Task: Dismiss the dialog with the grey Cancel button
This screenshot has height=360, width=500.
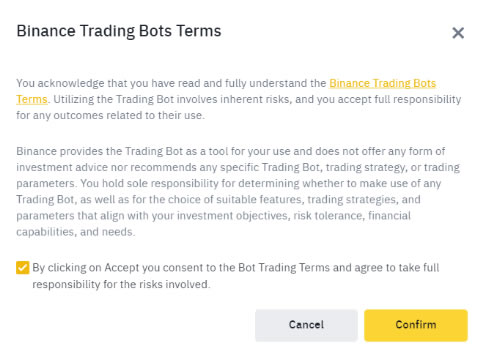Action: point(306,325)
